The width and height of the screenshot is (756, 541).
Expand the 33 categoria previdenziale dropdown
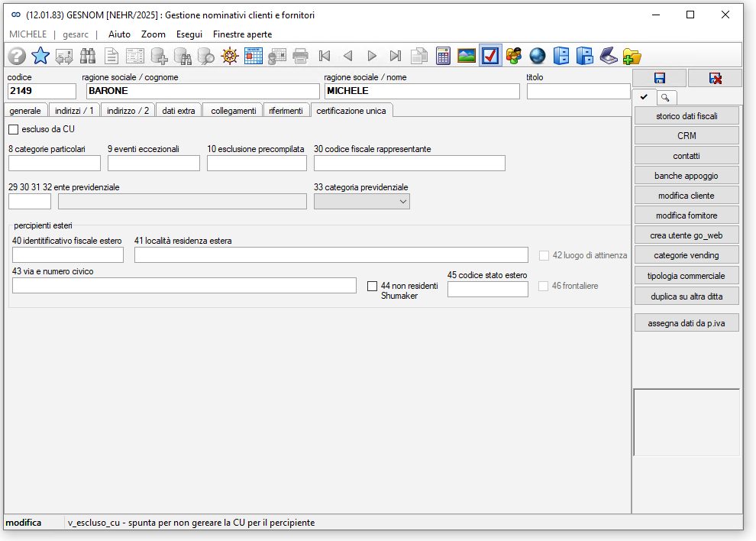click(x=362, y=202)
